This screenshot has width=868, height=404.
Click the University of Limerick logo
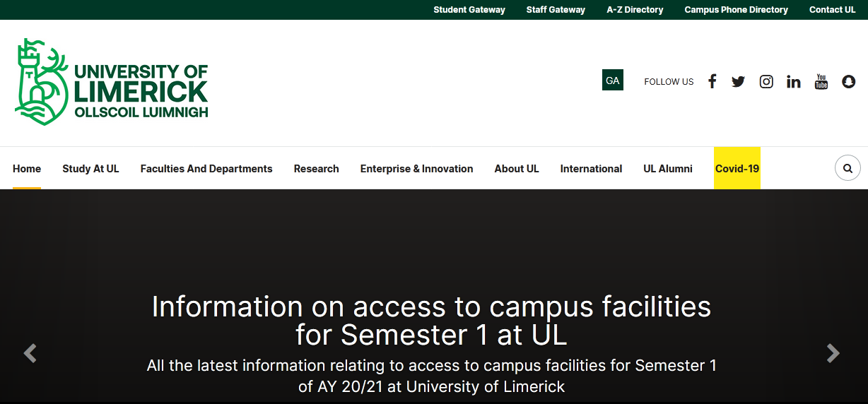(112, 82)
